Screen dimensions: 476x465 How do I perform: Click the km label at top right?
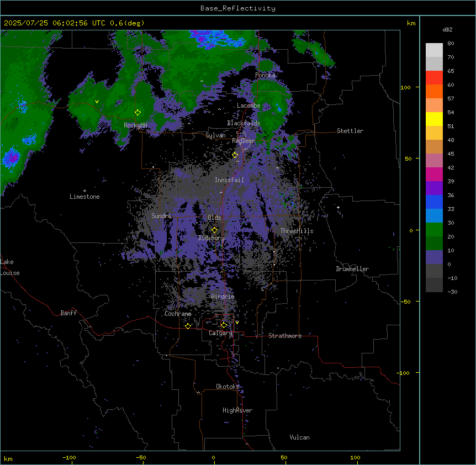(x=411, y=23)
